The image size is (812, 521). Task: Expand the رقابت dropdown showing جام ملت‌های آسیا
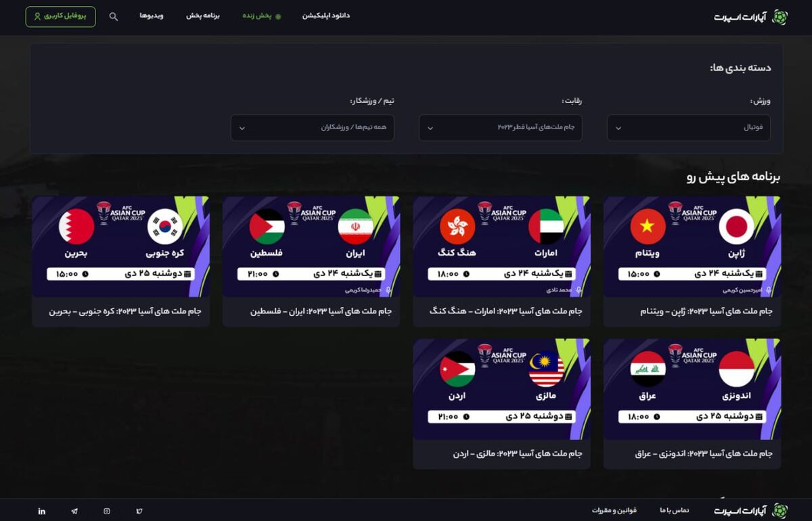[500, 128]
